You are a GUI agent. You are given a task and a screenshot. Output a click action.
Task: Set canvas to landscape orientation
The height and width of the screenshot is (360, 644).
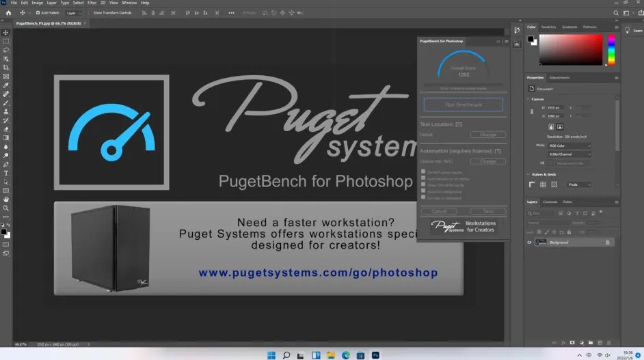coord(560,127)
